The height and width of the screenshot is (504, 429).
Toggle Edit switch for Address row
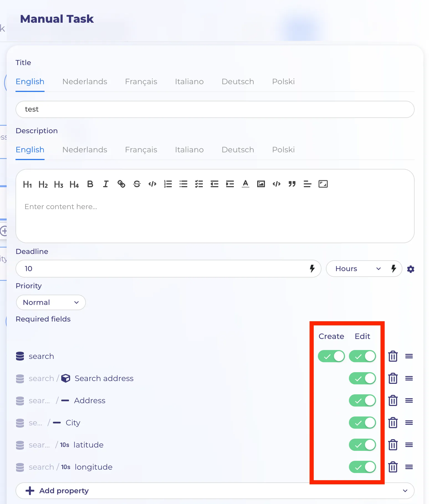(x=362, y=400)
